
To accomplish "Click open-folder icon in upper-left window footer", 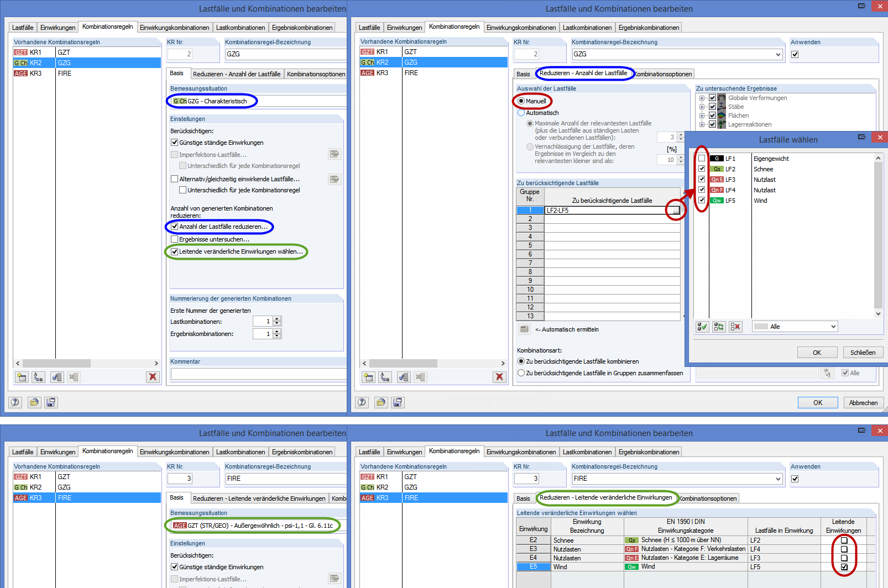I will pyautogui.click(x=34, y=402).
